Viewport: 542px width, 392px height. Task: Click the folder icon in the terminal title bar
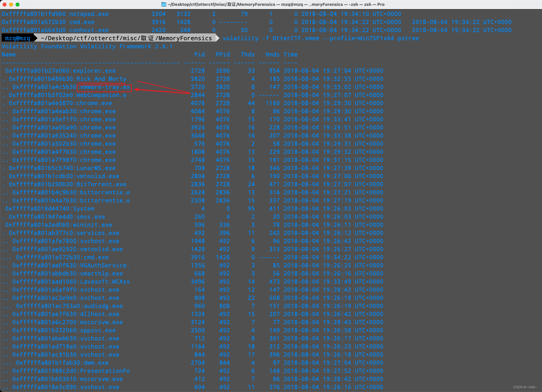(x=163, y=4)
